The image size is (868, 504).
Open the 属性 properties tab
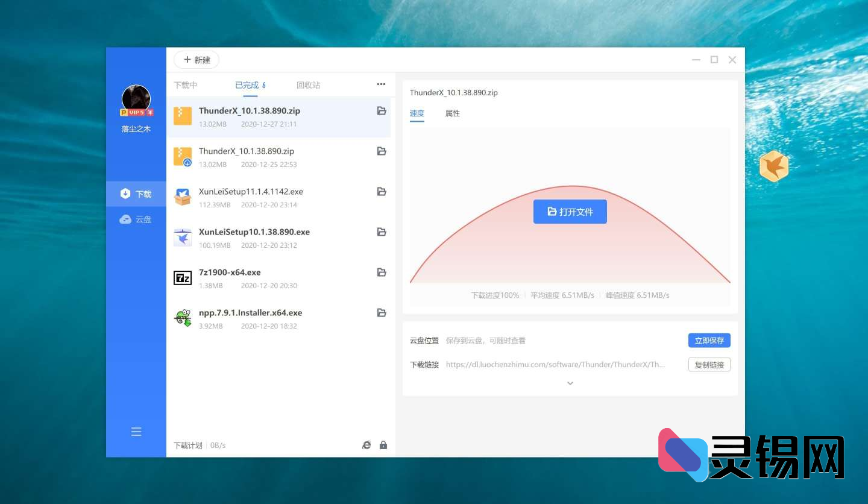coord(452,113)
